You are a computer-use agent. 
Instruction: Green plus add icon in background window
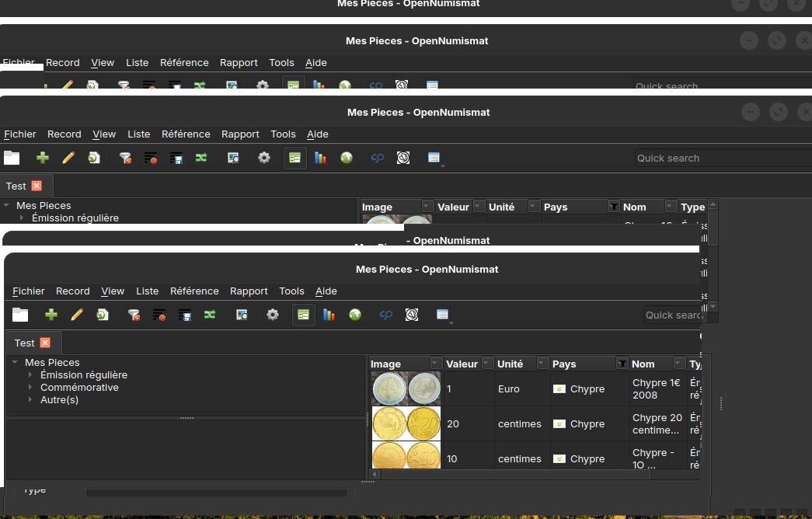coord(43,158)
